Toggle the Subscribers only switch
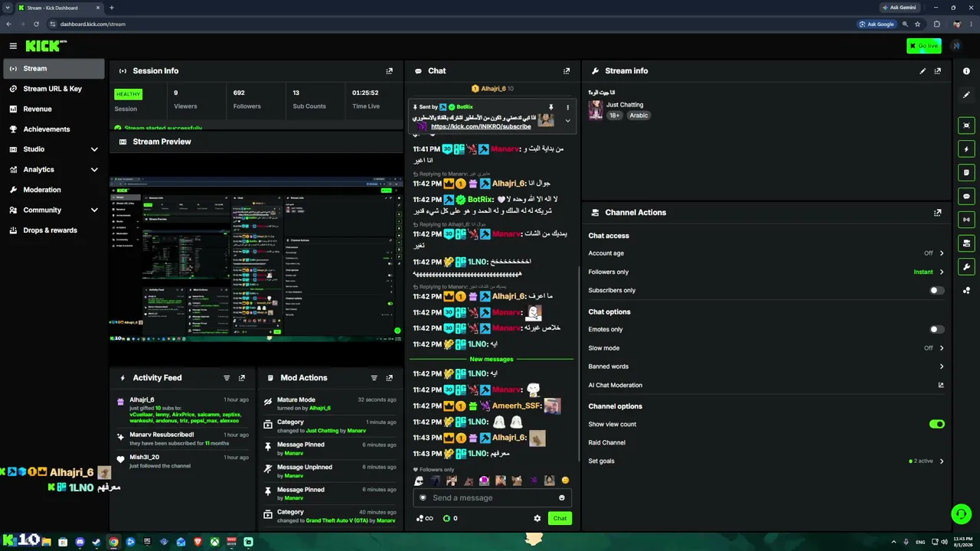Viewport: 980px width, 551px height. [x=936, y=291]
